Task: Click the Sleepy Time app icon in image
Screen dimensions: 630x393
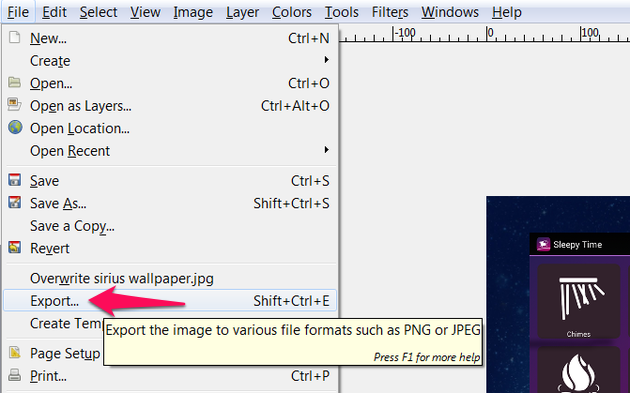Action: click(543, 244)
